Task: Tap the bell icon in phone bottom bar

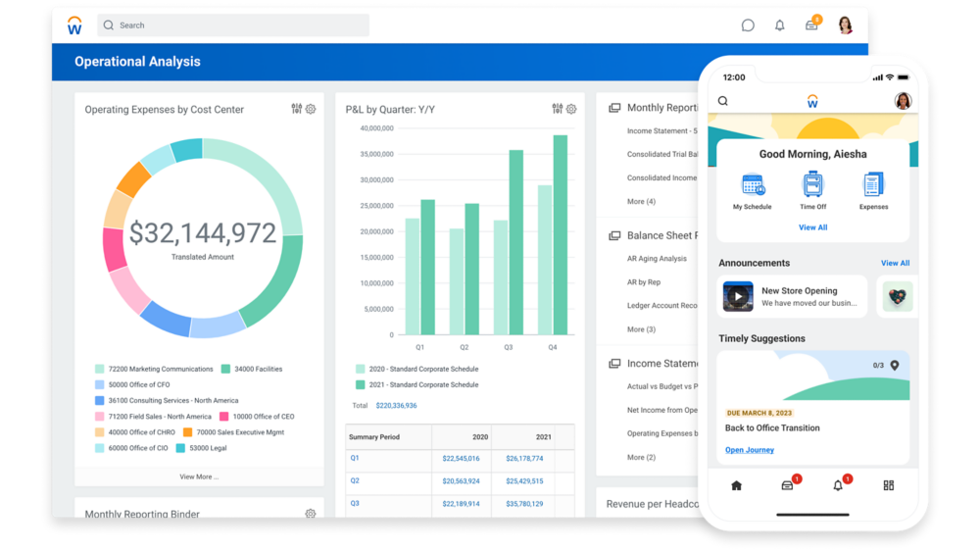Action: tap(838, 485)
